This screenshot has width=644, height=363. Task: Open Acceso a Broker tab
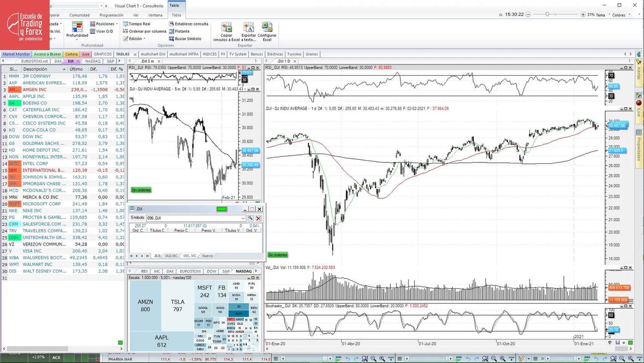(47, 54)
